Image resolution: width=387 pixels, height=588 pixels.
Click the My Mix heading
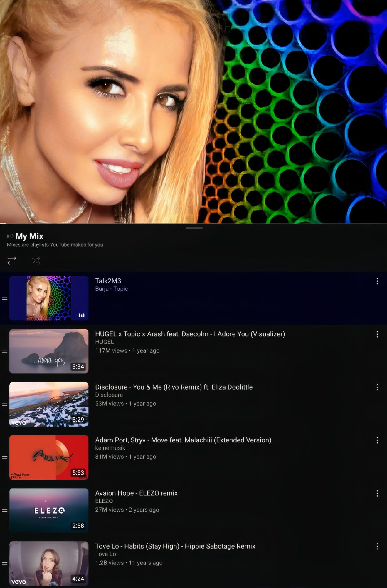coord(29,236)
